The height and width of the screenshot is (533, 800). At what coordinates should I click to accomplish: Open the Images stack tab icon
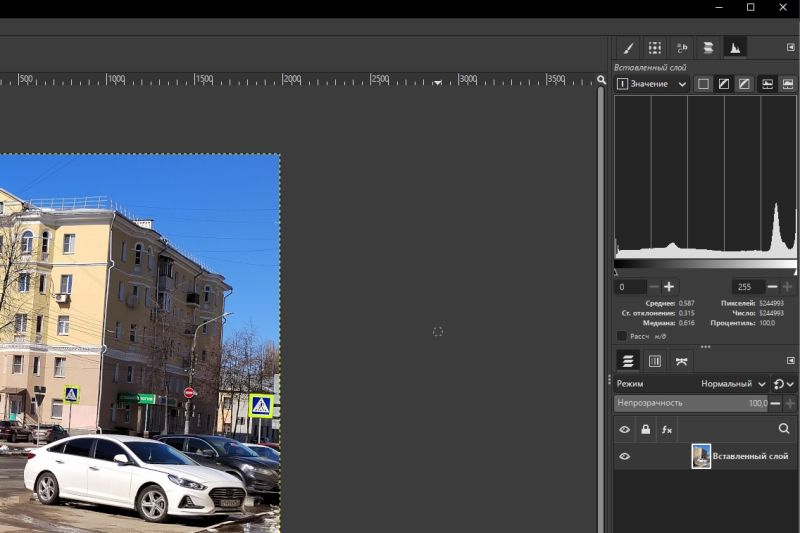click(708, 48)
